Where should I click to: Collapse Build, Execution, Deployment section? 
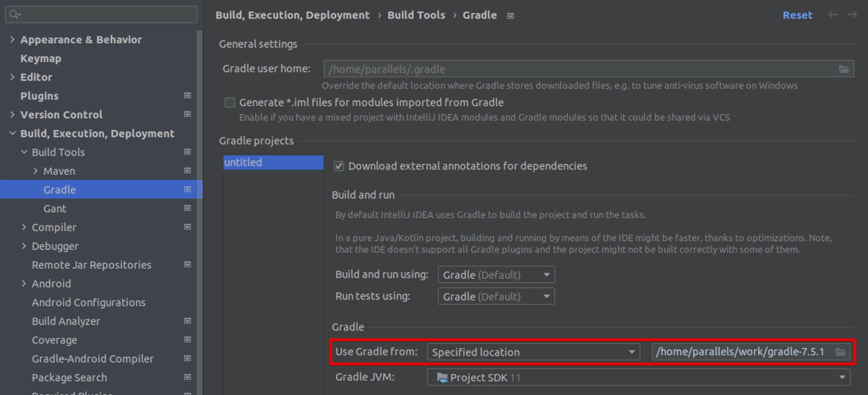point(12,133)
